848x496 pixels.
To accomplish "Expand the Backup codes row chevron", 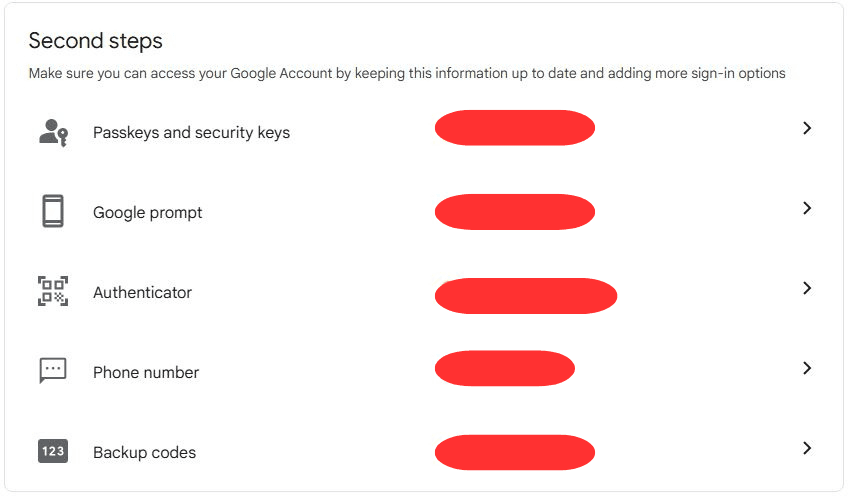I will 807,449.
